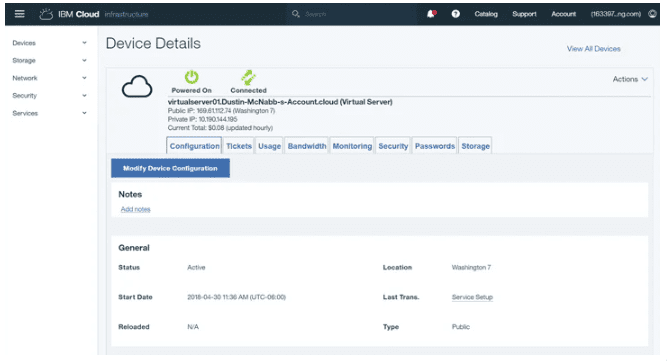Switch to the Tickets tab

[x=239, y=146]
